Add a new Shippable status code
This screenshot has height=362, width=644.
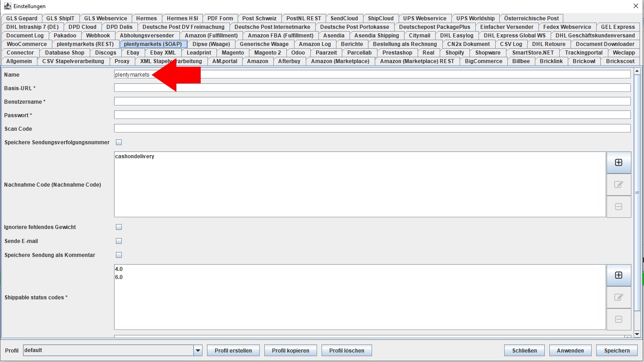point(619,275)
